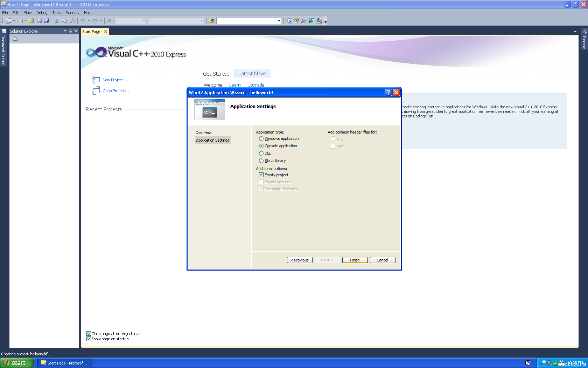Click the Solution Explorer panel's toolbar icon
The image size is (588, 368).
click(15, 39)
